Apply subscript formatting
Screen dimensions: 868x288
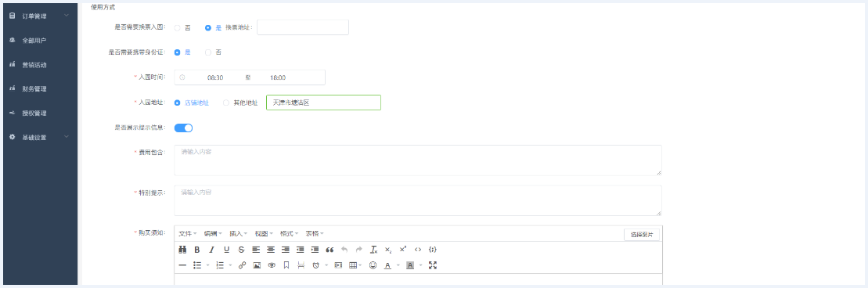point(388,250)
